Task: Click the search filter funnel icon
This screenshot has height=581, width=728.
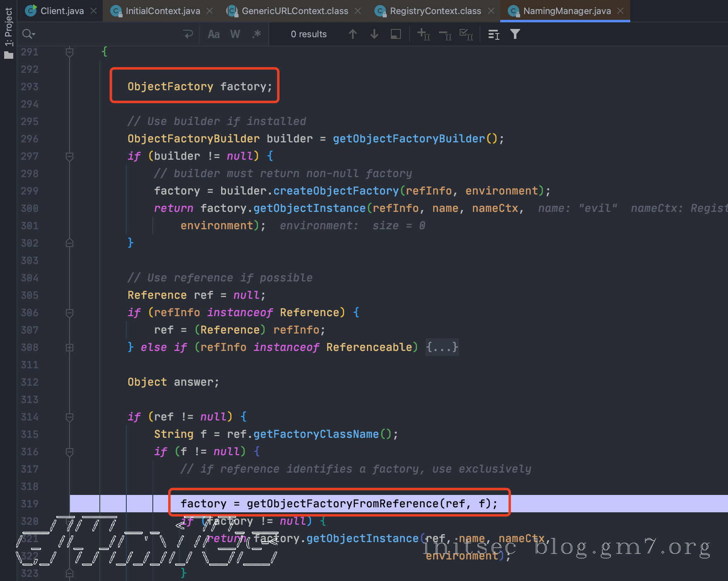Action: [515, 34]
